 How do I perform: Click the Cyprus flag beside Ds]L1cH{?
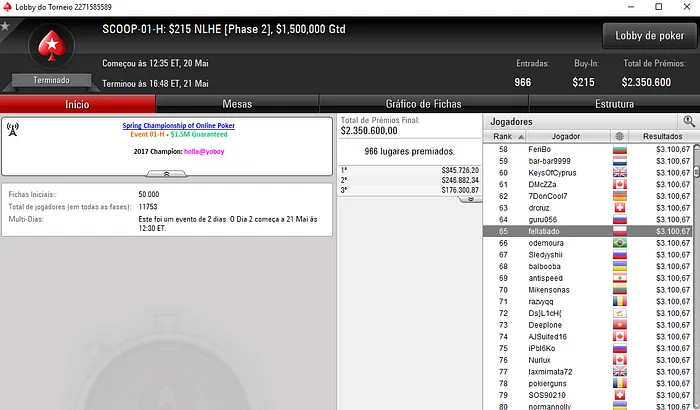620,313
